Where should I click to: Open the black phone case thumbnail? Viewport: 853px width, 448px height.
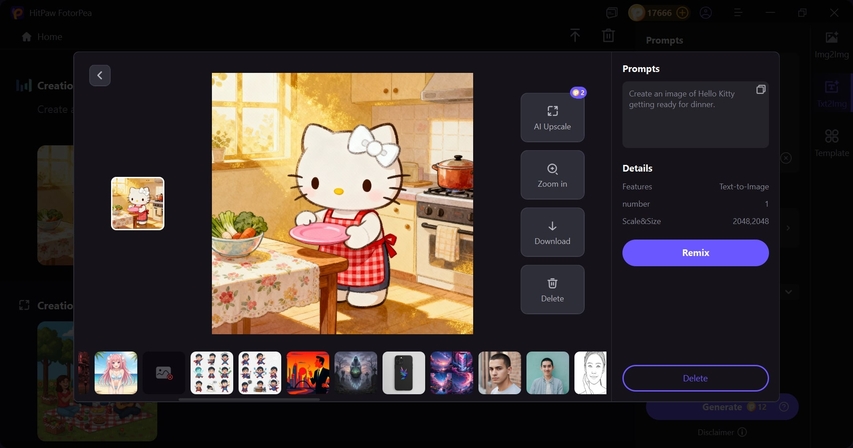pos(404,373)
